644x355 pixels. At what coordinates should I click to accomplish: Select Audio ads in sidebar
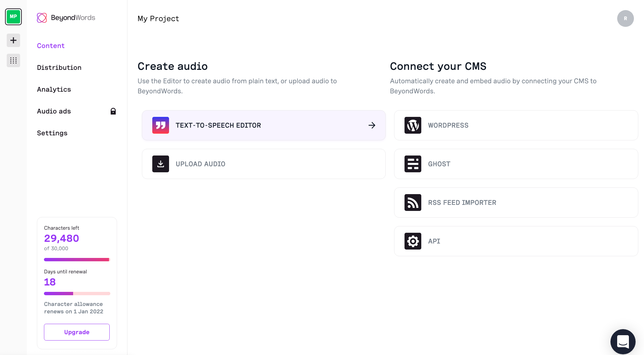click(x=54, y=111)
